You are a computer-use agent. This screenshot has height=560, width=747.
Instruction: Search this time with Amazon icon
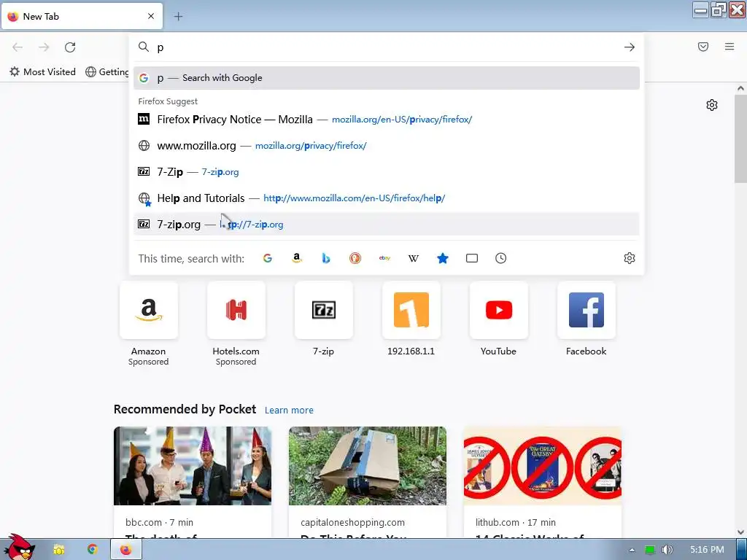(297, 258)
